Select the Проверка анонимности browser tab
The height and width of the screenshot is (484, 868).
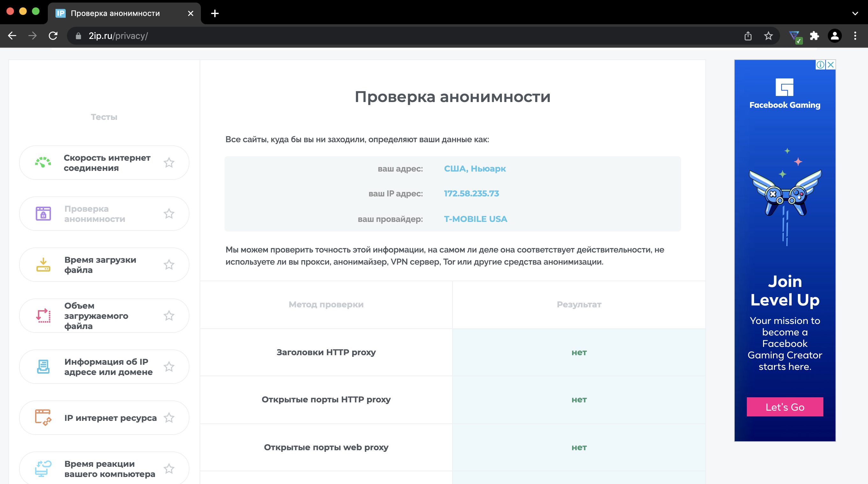pos(115,13)
